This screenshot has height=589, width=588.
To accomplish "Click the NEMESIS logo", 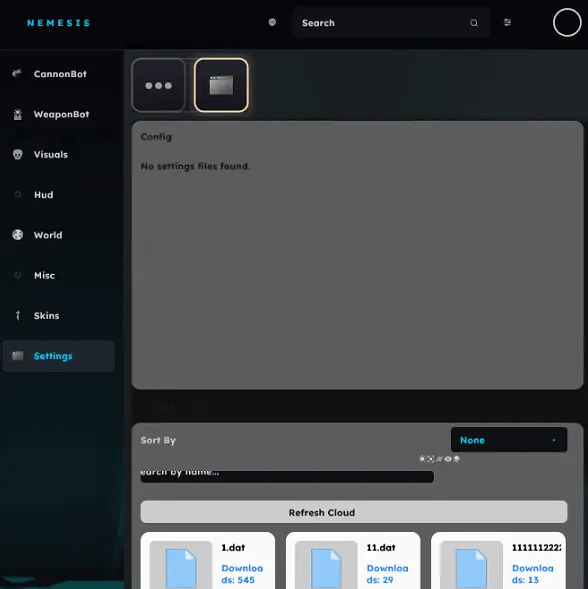I will click(59, 23).
